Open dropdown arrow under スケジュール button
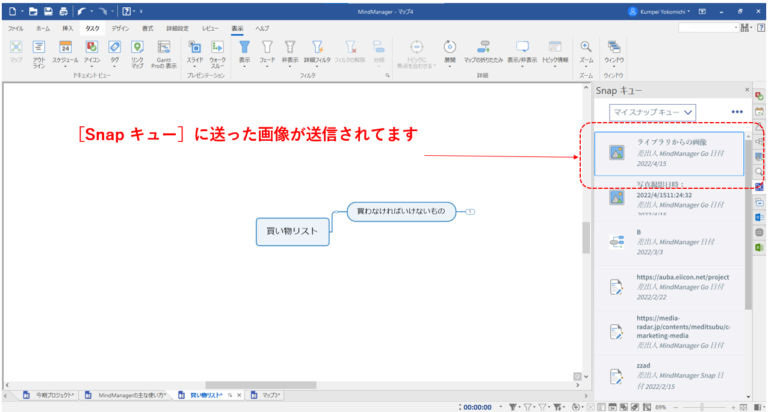This screenshot has height=412, width=768. (65, 66)
